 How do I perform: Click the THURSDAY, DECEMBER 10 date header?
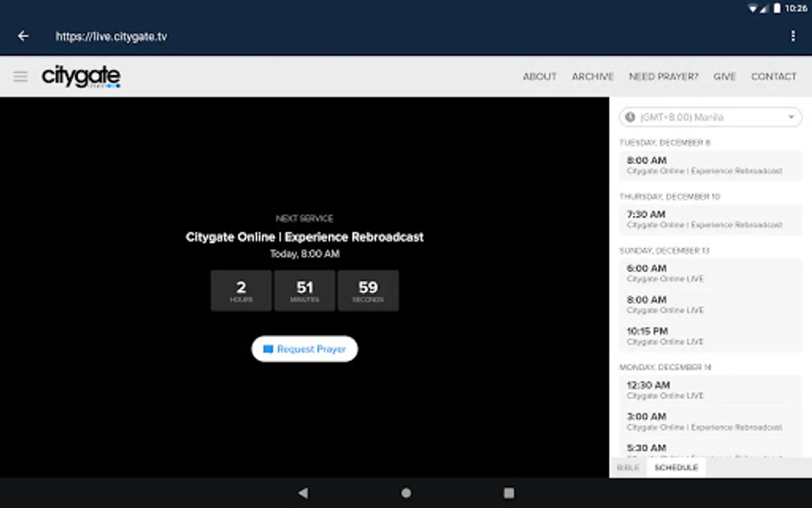pyautogui.click(x=670, y=196)
